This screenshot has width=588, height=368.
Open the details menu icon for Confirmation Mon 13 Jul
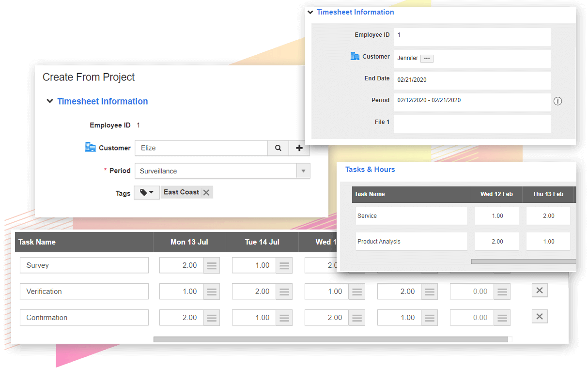click(212, 318)
